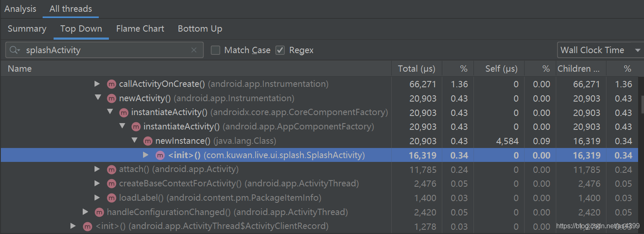Expand the callActivityOnCreate() node

click(x=97, y=84)
